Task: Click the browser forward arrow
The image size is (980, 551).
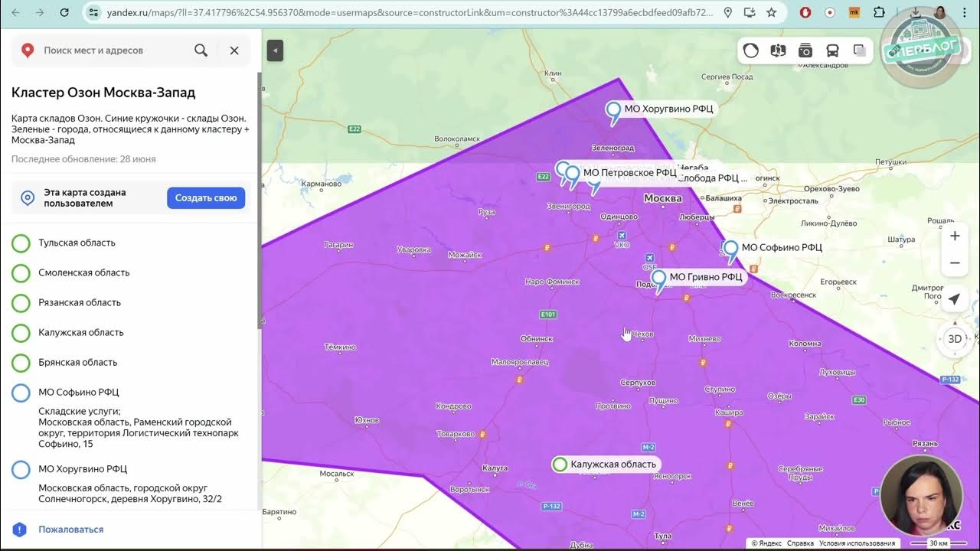Action: (41, 12)
